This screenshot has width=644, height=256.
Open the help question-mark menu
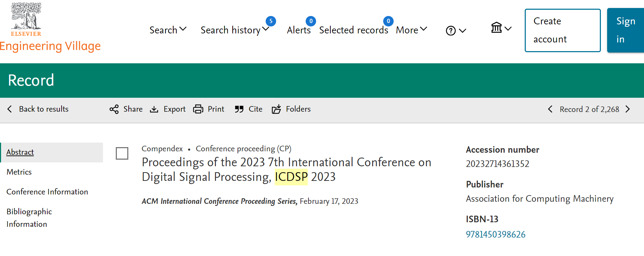(451, 31)
